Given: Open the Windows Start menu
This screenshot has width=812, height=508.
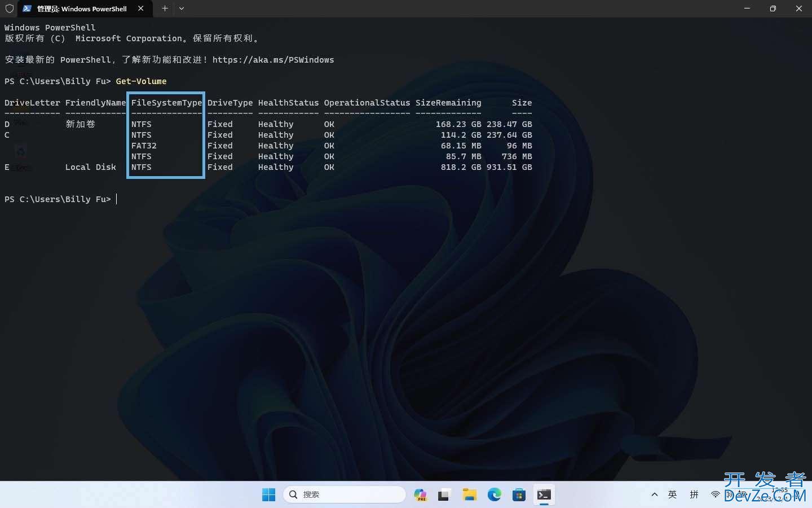Looking at the screenshot, I should [269, 495].
